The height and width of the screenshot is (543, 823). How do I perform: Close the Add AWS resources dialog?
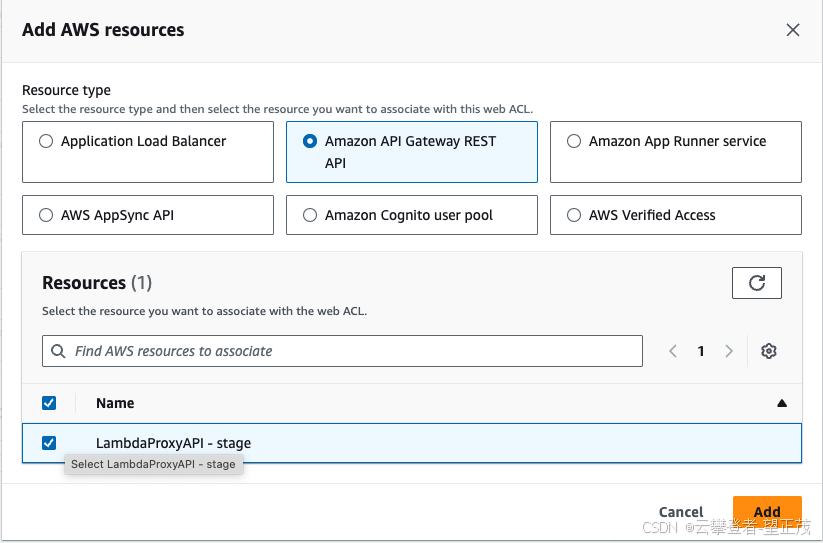[793, 30]
